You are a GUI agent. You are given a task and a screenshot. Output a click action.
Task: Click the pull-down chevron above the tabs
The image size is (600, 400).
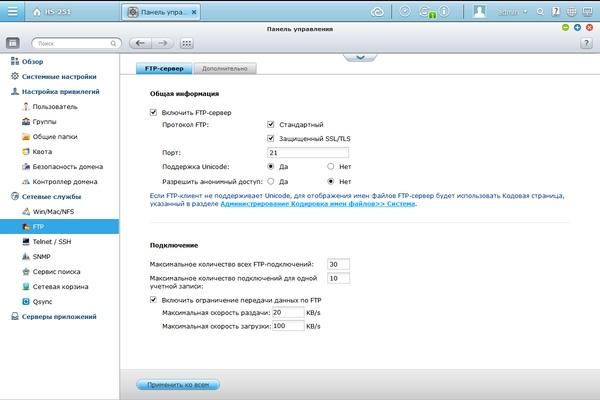click(x=360, y=57)
